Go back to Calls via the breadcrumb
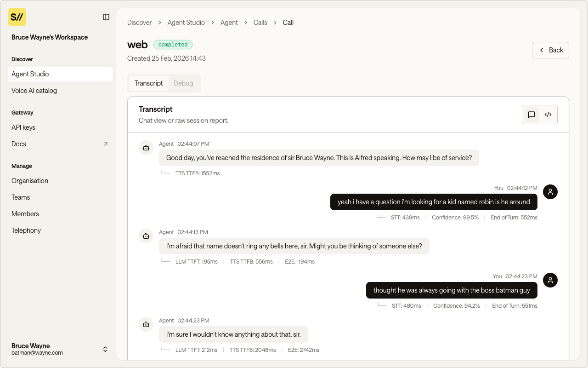This screenshot has height=368, width=588. click(x=260, y=22)
